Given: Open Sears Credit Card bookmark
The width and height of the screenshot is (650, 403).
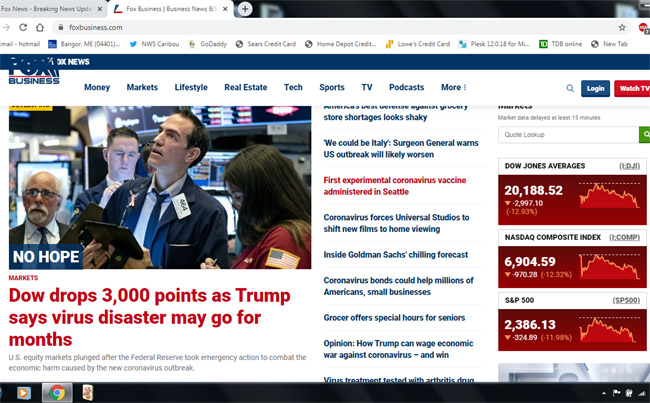Looking at the screenshot, I should pyautogui.click(x=266, y=44).
